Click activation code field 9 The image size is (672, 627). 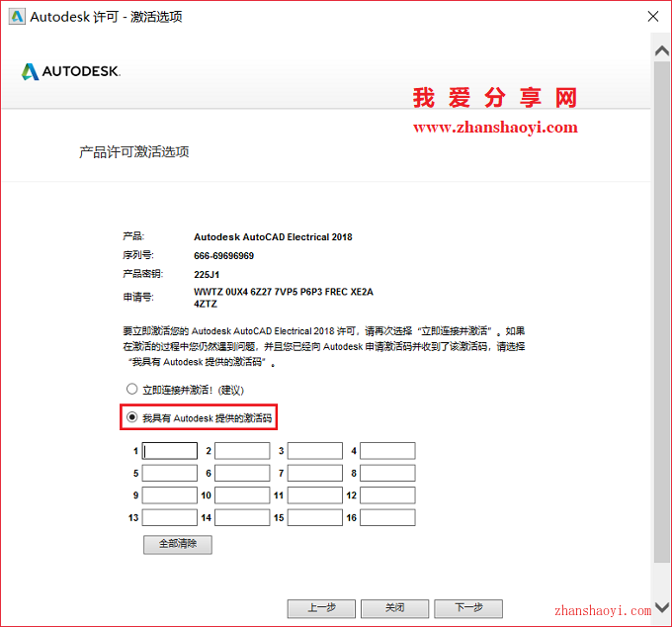[x=170, y=495]
